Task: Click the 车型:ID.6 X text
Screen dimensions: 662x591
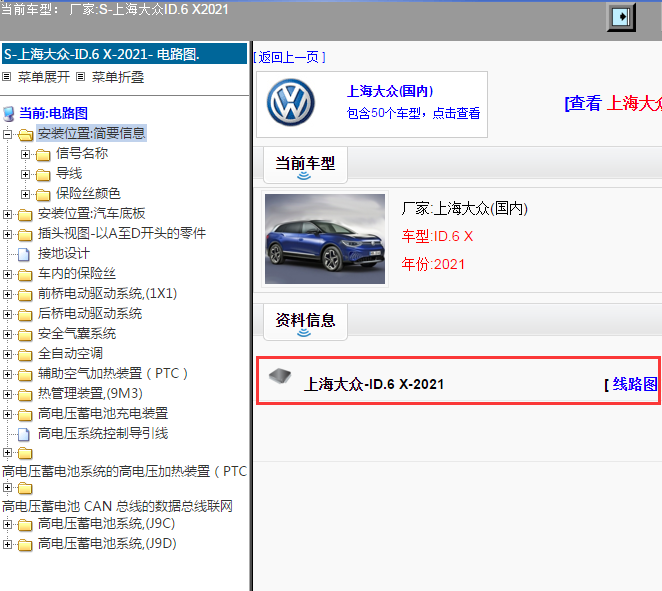Action: click(x=437, y=236)
